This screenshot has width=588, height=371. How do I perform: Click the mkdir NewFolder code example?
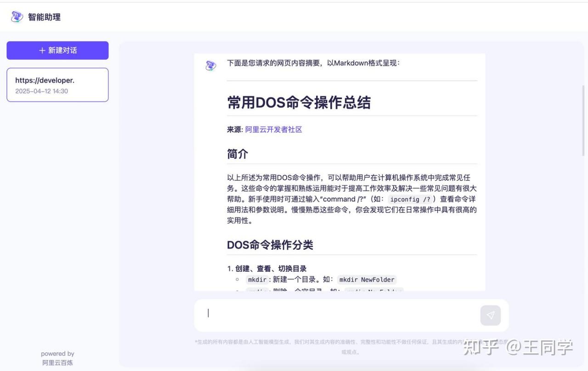click(367, 280)
